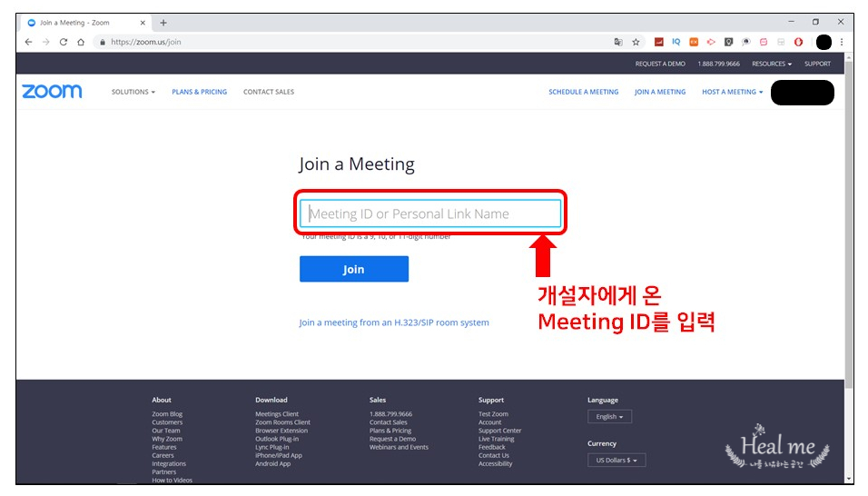The width and height of the screenshot is (868, 496).
Task: Open the Live Training footer link
Action: tap(496, 439)
